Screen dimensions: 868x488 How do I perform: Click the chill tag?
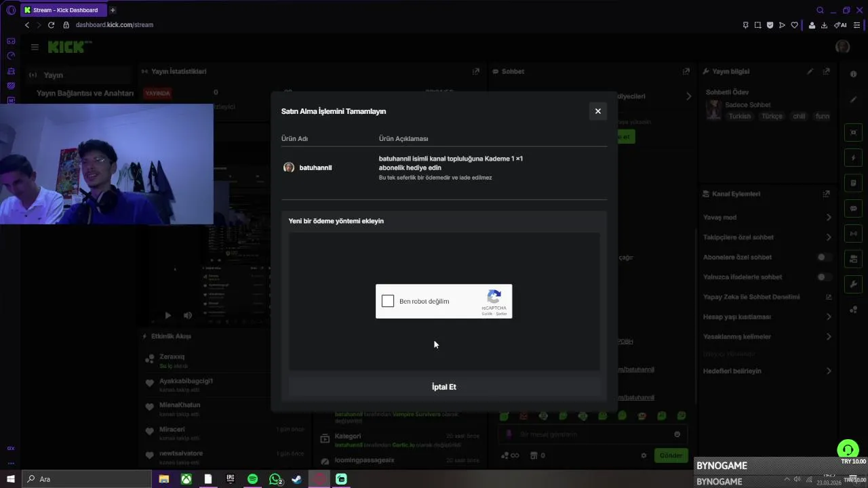tap(800, 117)
